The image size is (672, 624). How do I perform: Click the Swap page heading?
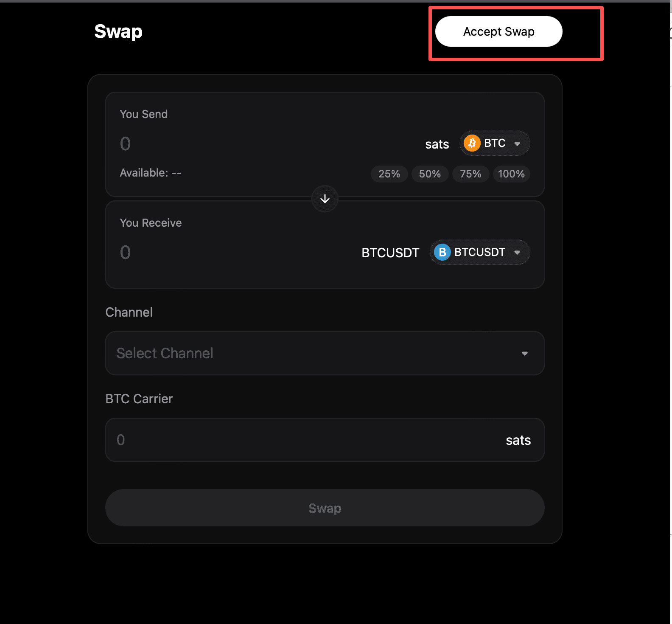click(x=118, y=31)
